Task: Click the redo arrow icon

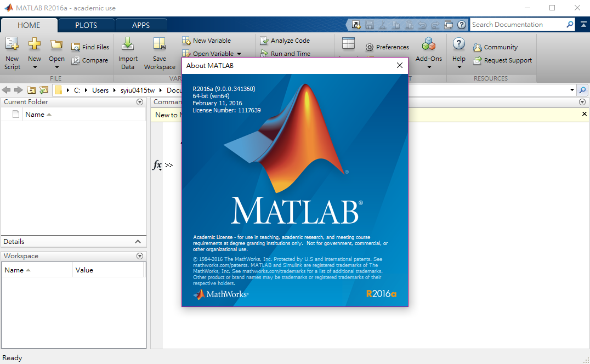Action: coord(435,25)
